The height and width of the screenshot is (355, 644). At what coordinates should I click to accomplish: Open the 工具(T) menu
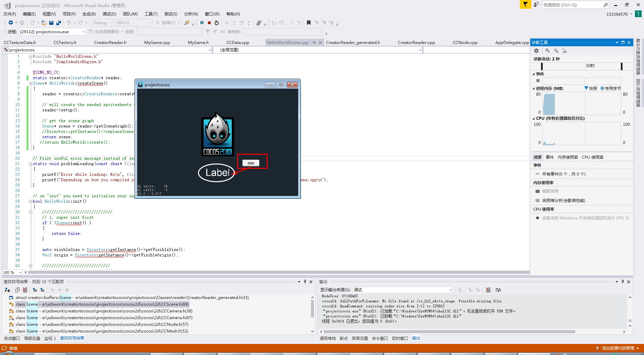(151, 14)
